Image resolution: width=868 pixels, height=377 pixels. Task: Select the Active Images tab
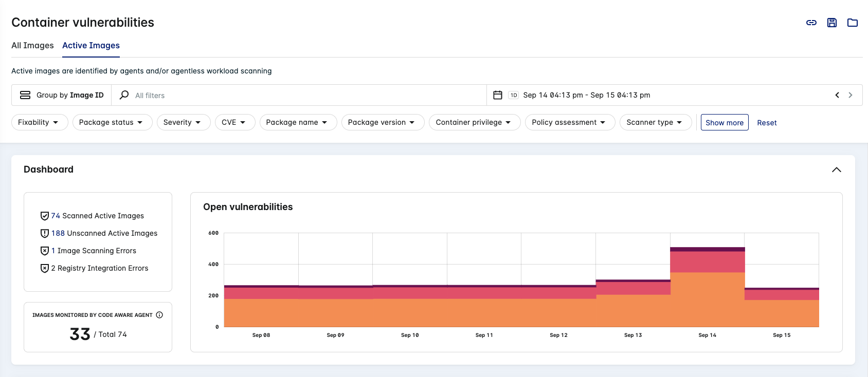click(x=91, y=45)
